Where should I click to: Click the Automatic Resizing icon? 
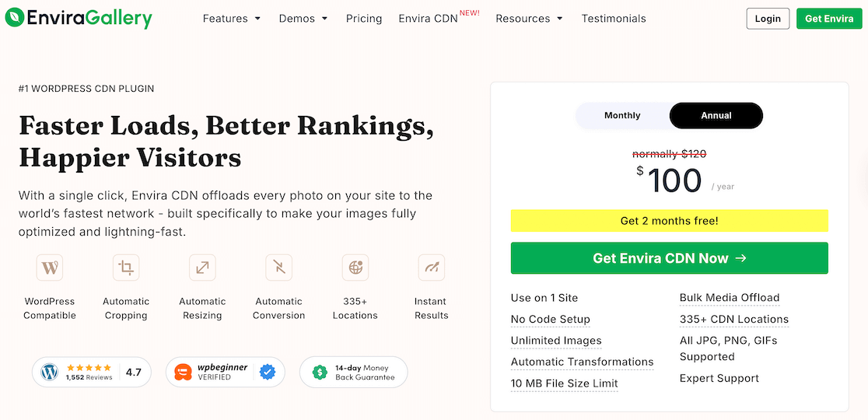point(202,268)
